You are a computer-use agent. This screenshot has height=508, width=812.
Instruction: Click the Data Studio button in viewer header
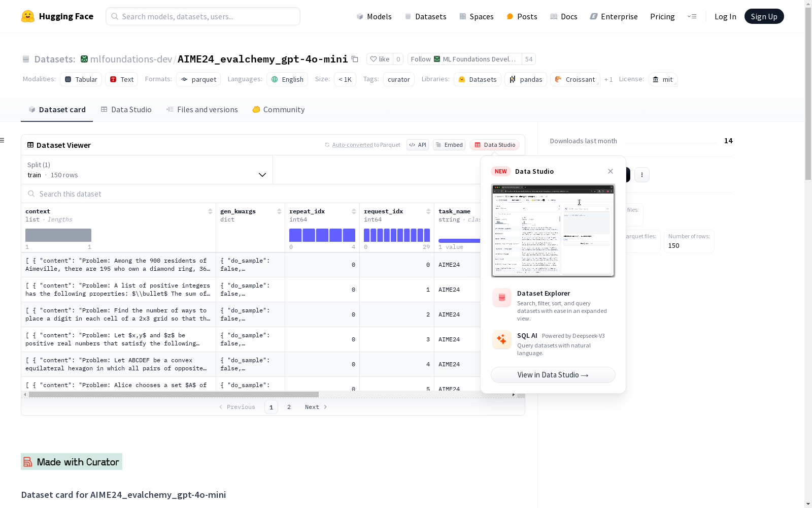point(495,145)
